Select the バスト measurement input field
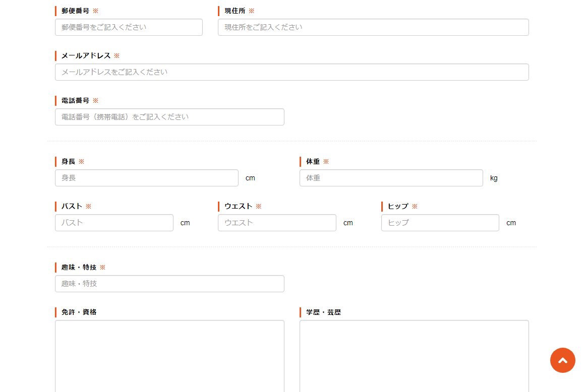 coord(114,223)
